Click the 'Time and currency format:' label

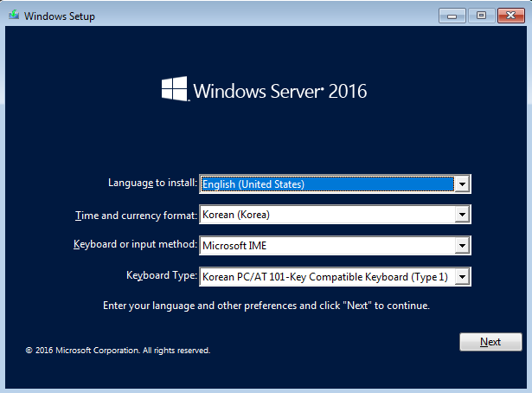click(136, 216)
